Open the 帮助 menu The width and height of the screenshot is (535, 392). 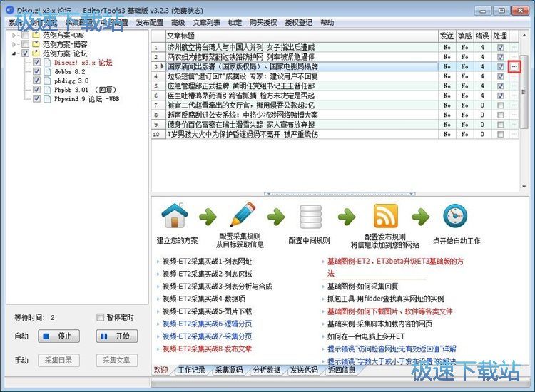click(x=327, y=23)
